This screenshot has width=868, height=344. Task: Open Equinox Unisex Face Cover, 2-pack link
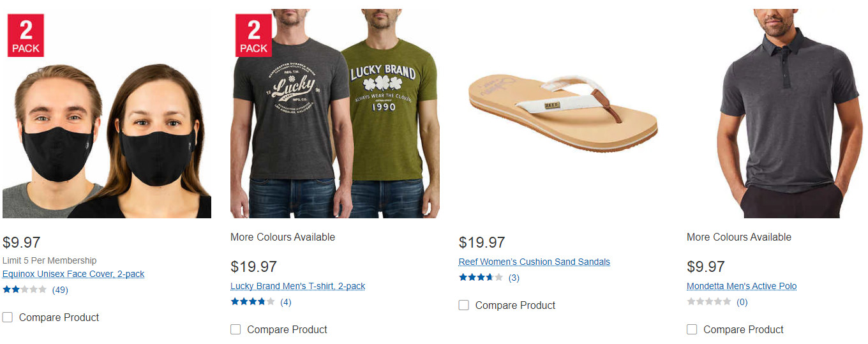(73, 274)
